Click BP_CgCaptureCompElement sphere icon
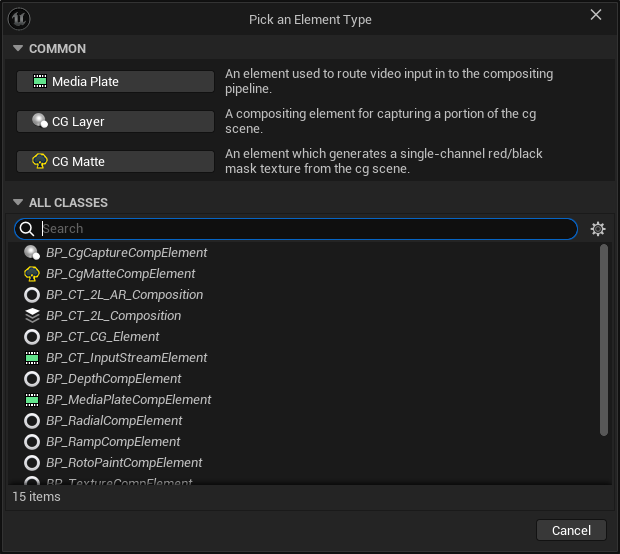The height and width of the screenshot is (554, 620). coord(32,253)
